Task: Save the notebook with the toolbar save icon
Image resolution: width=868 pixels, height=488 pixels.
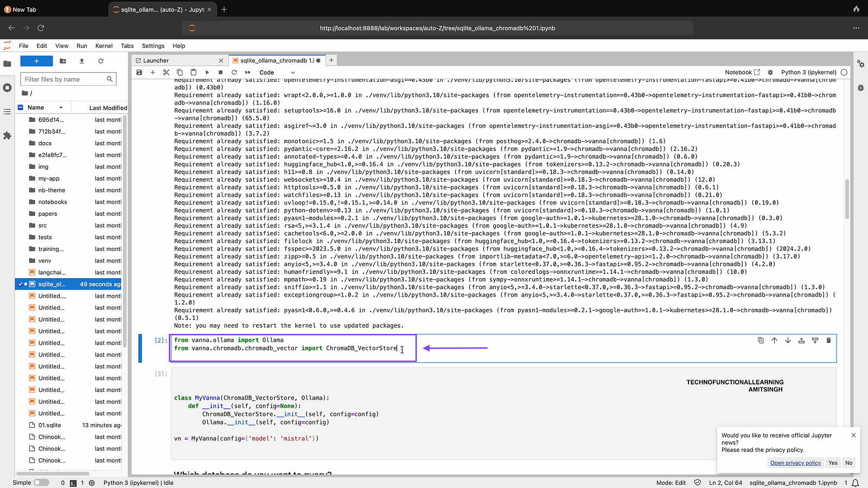Action: click(139, 72)
